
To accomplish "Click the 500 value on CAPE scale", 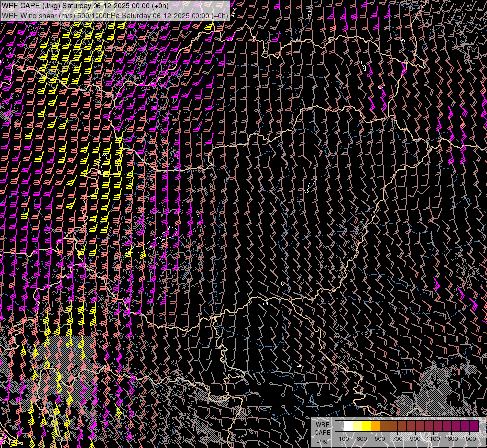I will pos(380,439).
